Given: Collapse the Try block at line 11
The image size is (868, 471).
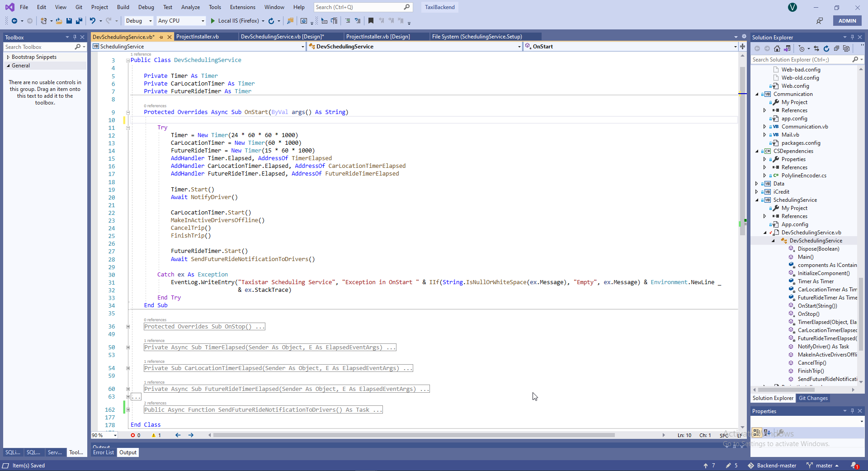Looking at the screenshot, I should [x=128, y=128].
